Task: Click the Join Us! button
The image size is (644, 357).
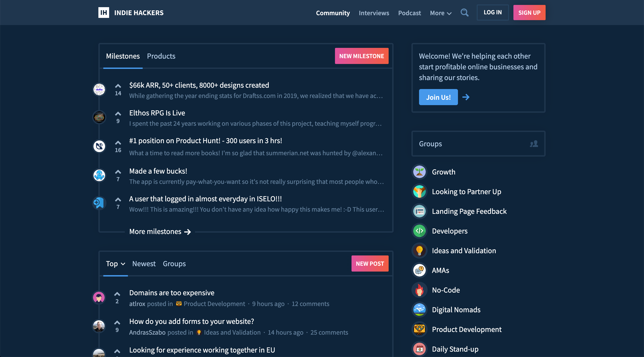Action: pos(438,97)
